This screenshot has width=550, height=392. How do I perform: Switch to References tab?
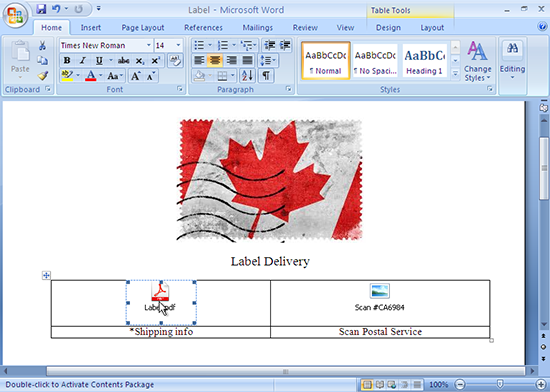[x=203, y=27]
